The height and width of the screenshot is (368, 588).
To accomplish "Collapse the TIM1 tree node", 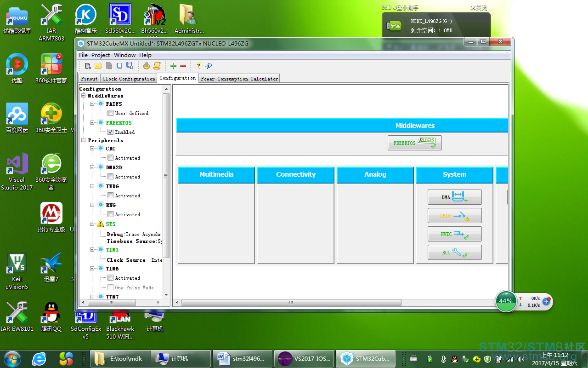I will [92, 250].
